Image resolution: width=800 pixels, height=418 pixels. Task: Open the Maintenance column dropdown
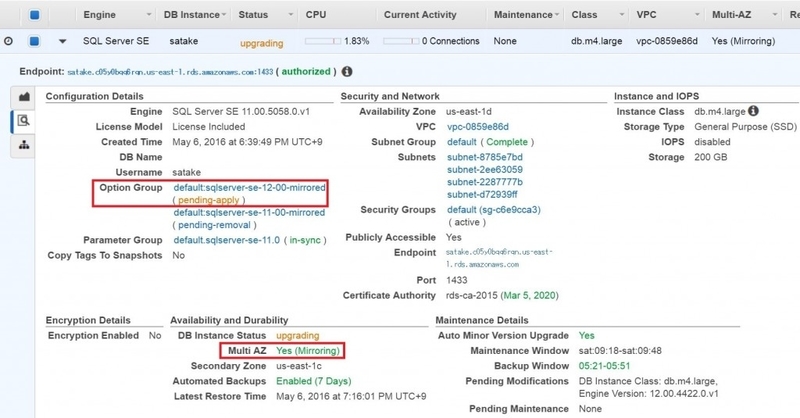tap(557, 15)
